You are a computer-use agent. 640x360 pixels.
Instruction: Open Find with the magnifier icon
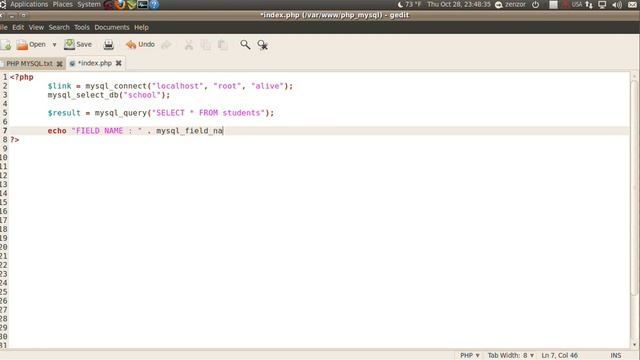click(x=245, y=44)
